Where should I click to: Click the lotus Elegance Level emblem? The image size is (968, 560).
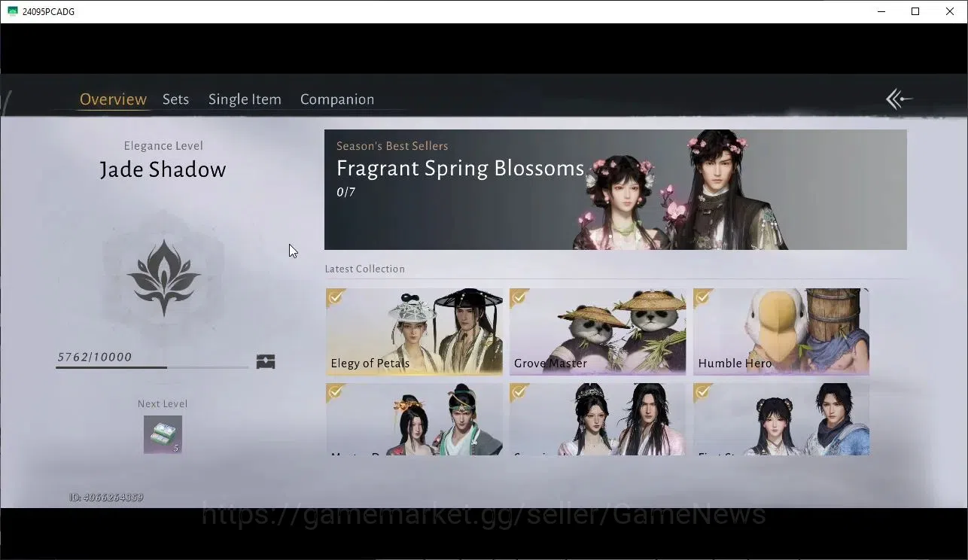[x=163, y=278]
